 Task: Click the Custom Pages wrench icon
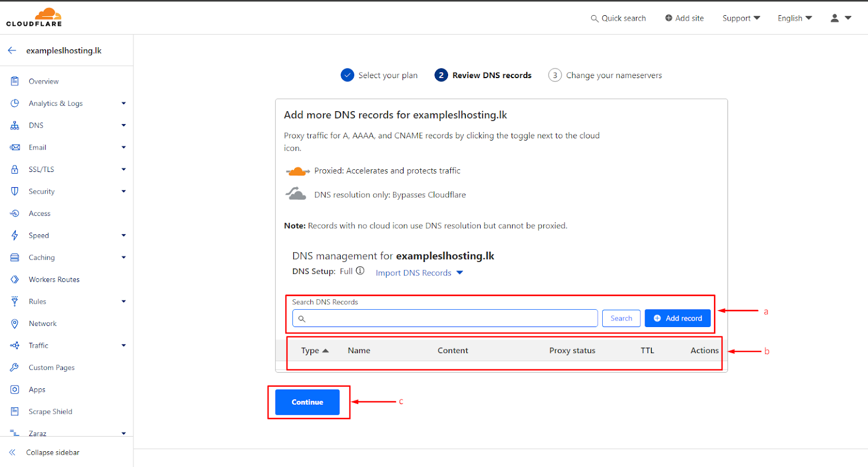(15, 368)
